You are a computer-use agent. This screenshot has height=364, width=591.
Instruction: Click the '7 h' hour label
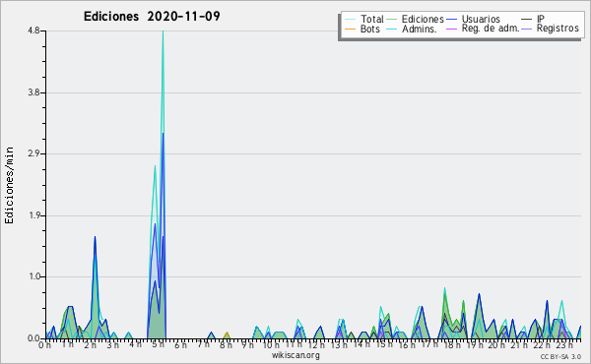pyautogui.click(x=203, y=343)
